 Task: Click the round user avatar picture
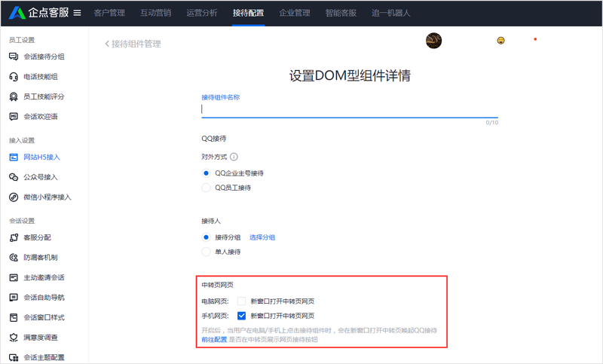tap(434, 41)
